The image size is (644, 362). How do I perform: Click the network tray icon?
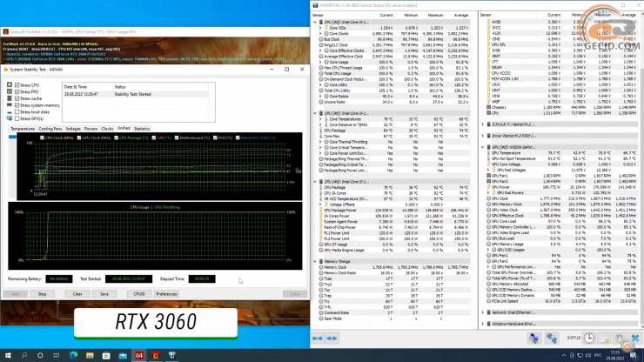(x=580, y=355)
